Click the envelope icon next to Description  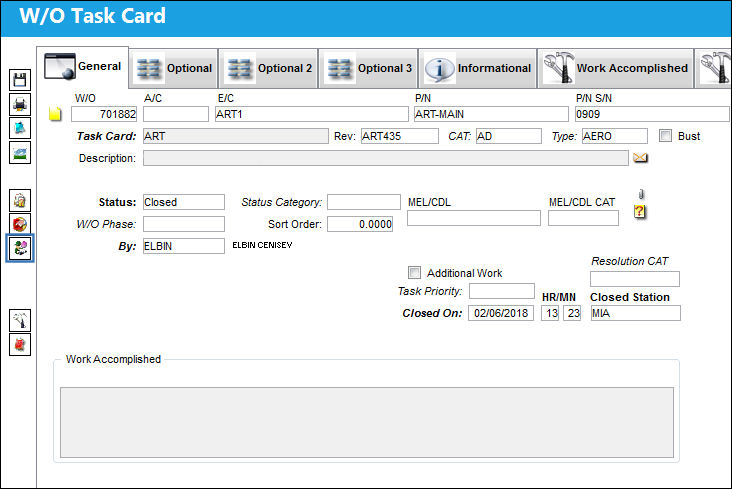640,158
